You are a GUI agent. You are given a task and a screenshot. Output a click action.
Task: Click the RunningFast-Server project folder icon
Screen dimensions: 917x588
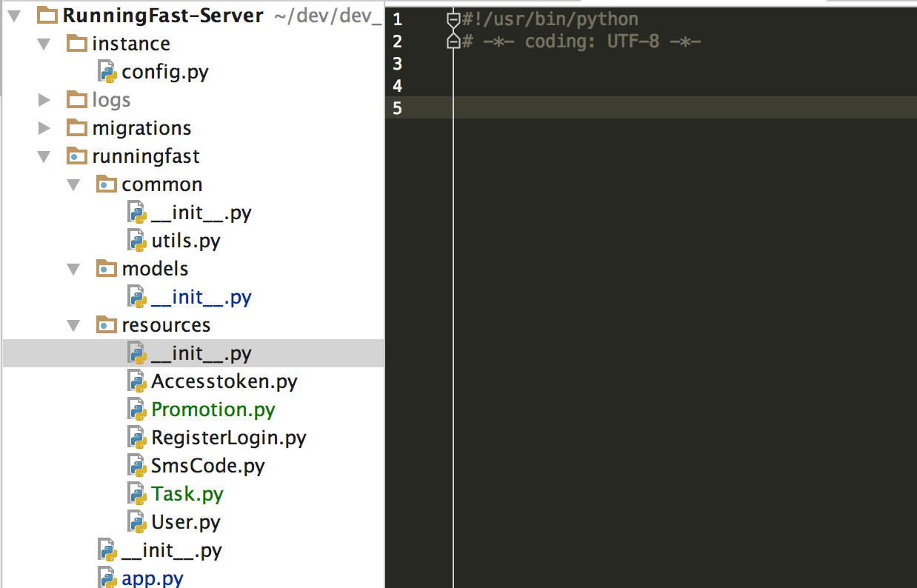[x=47, y=16]
